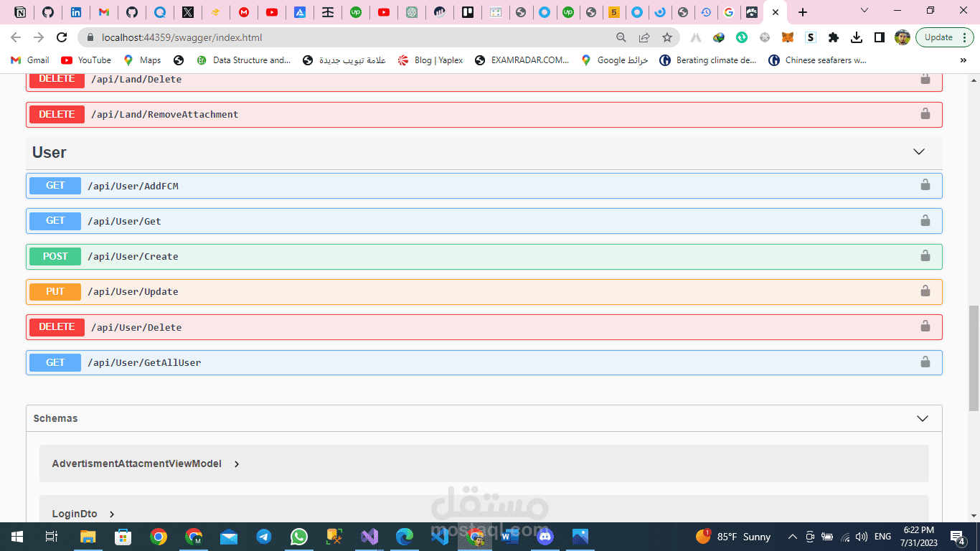Expand the LoginDto schema
Screen dimensions: 980x551
tap(83, 514)
